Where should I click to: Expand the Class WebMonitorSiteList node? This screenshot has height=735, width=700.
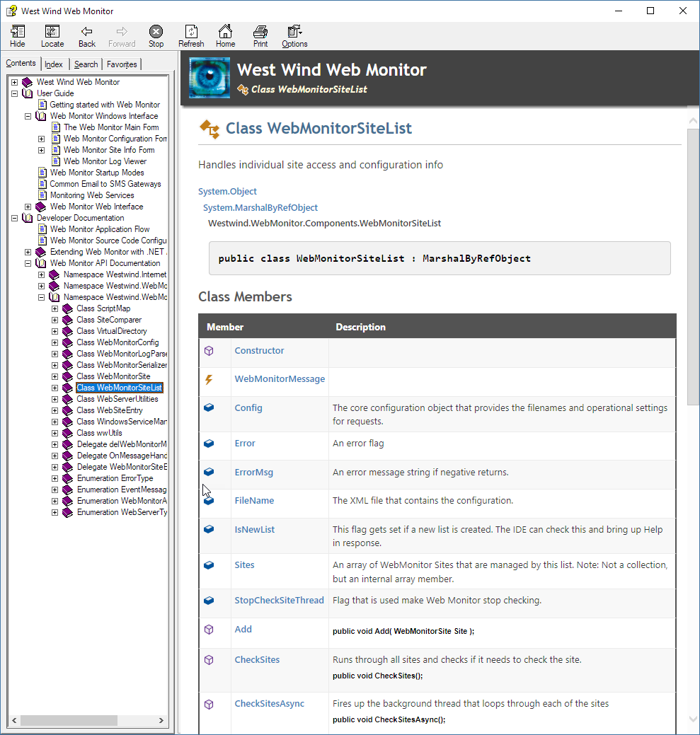coord(55,388)
